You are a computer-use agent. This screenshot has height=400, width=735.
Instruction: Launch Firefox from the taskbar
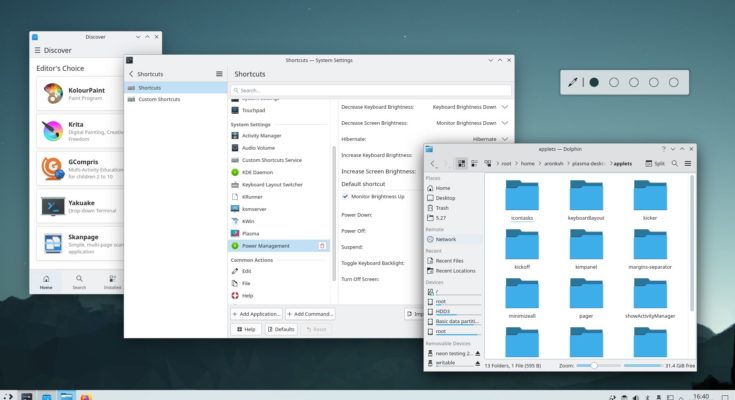click(86, 394)
